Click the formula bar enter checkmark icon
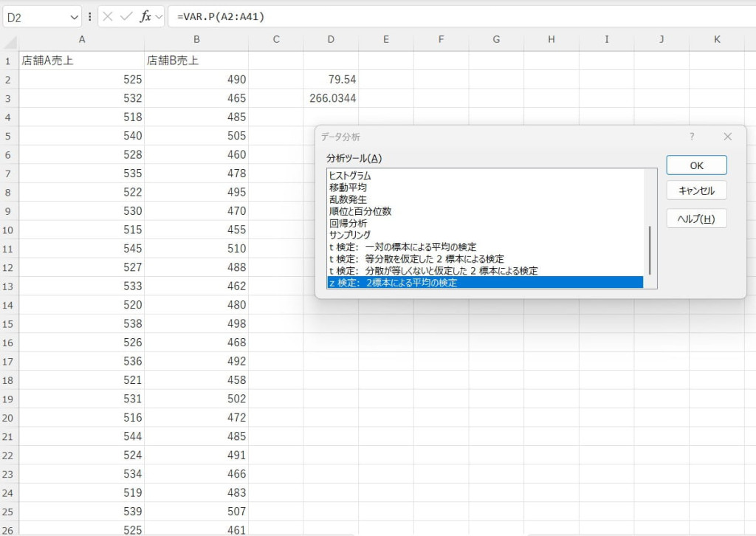This screenshot has height=536, width=756. pos(126,16)
